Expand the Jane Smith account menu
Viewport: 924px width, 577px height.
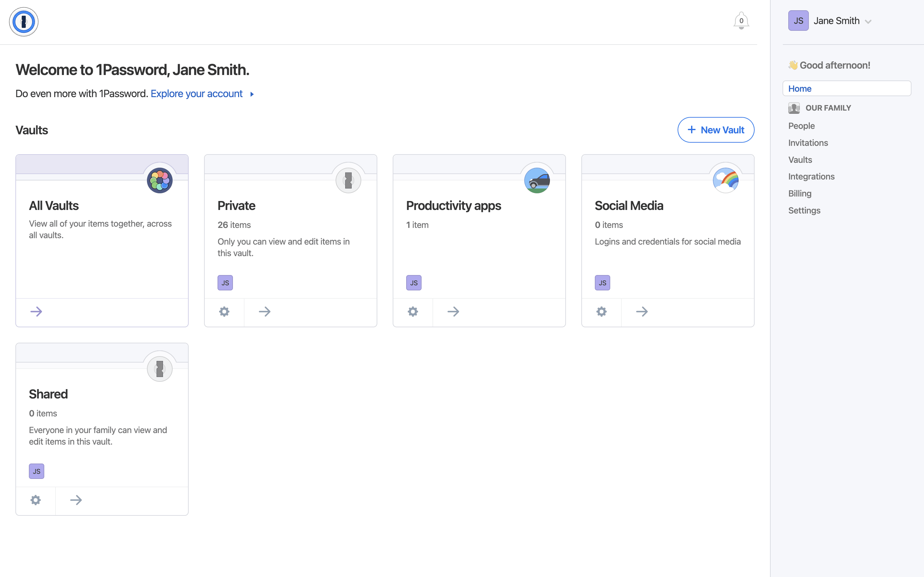(868, 22)
